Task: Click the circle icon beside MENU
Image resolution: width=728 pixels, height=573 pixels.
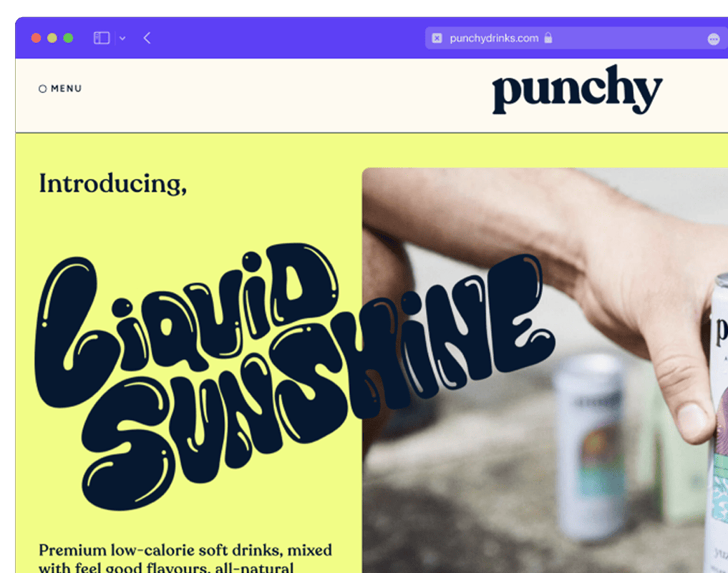Action: click(x=43, y=89)
